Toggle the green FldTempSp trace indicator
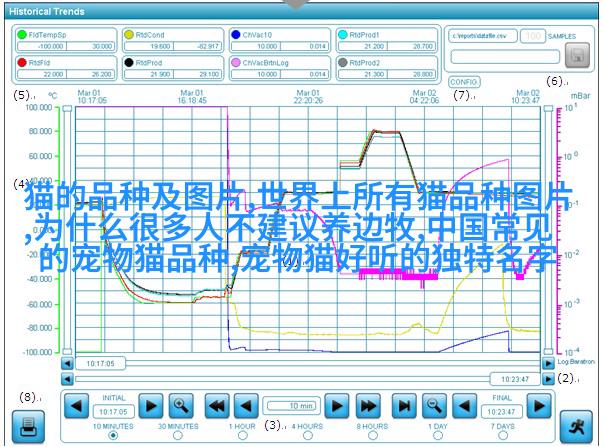Viewport: 604px width, 447px height. pyautogui.click(x=22, y=35)
